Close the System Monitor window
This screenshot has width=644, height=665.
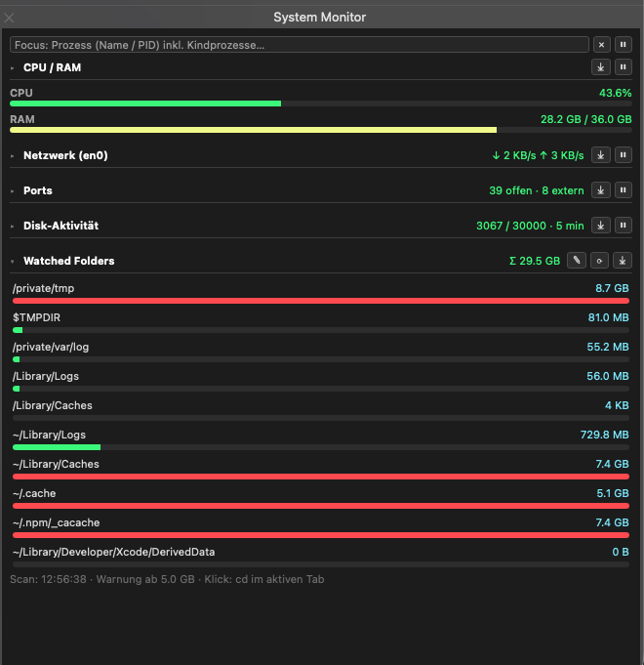pyautogui.click(x=9, y=18)
